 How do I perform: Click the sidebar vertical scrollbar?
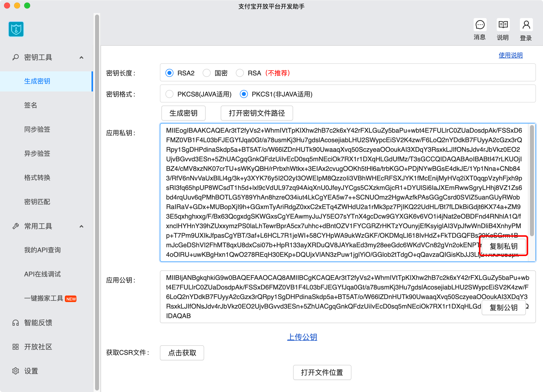(x=97, y=202)
